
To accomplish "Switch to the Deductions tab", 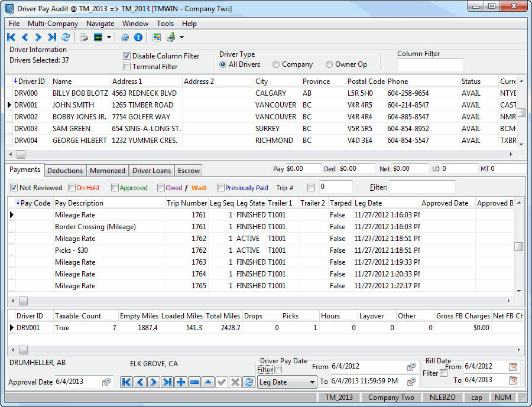I will click(x=65, y=171).
